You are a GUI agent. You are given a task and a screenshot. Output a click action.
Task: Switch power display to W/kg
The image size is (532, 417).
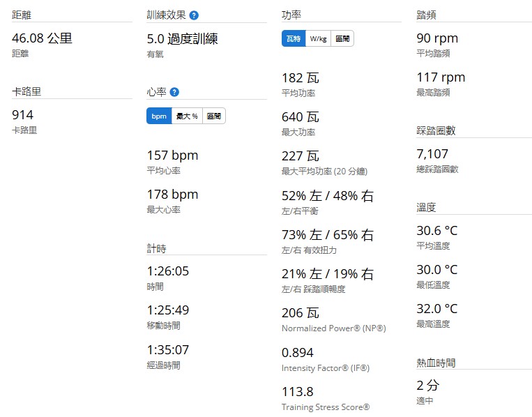318,39
